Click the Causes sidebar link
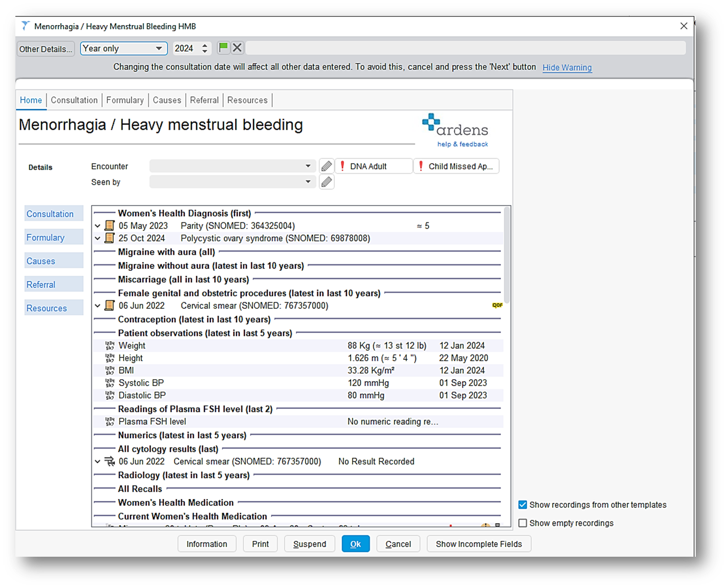 coord(54,261)
